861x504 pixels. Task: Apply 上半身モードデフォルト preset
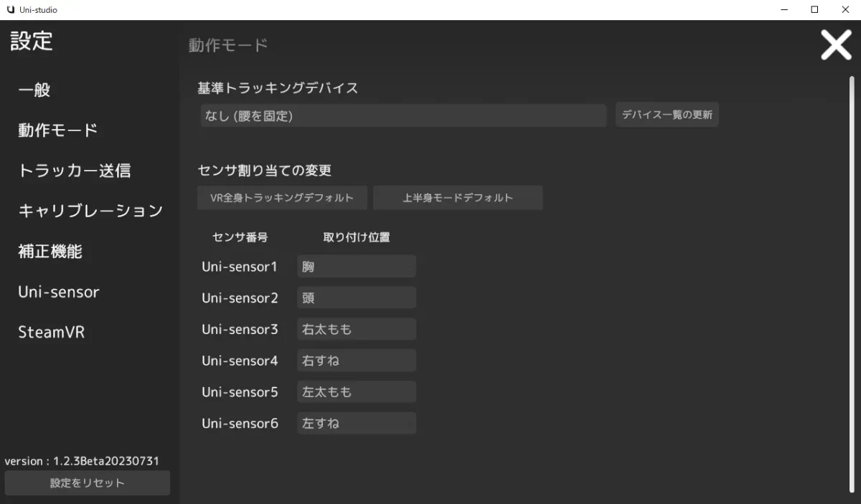(x=458, y=198)
